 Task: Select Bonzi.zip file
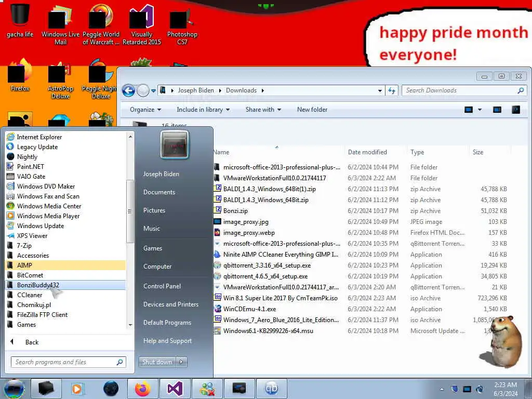click(235, 211)
